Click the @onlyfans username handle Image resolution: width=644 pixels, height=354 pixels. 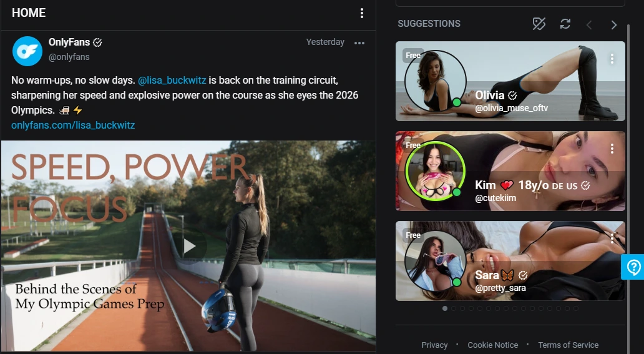69,57
